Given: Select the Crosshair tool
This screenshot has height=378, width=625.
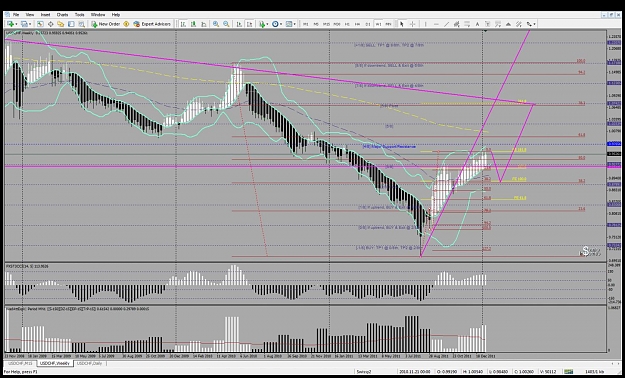Looking at the screenshot, I should point(413,24).
